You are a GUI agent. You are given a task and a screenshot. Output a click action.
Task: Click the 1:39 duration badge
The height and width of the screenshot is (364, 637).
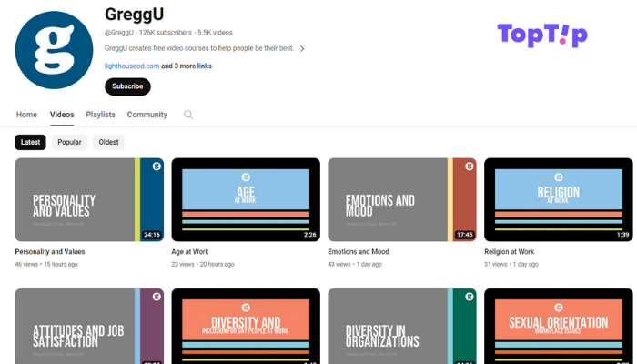click(x=622, y=235)
